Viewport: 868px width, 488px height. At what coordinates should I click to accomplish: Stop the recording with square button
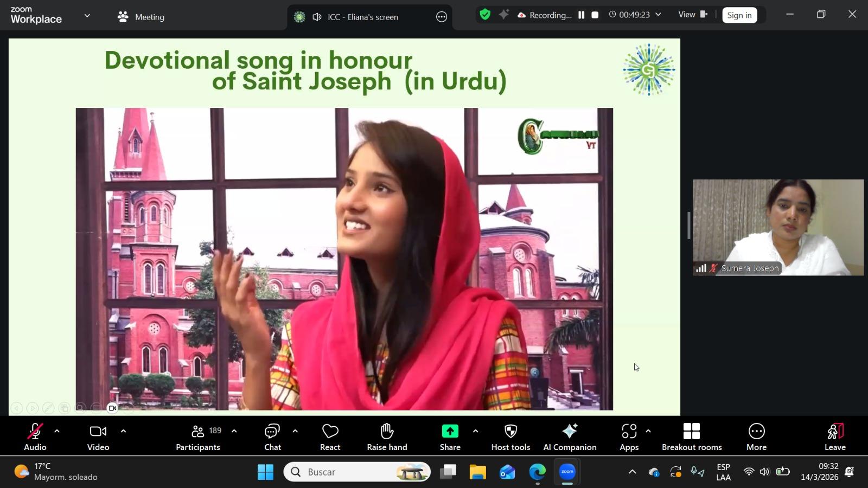[x=595, y=15]
